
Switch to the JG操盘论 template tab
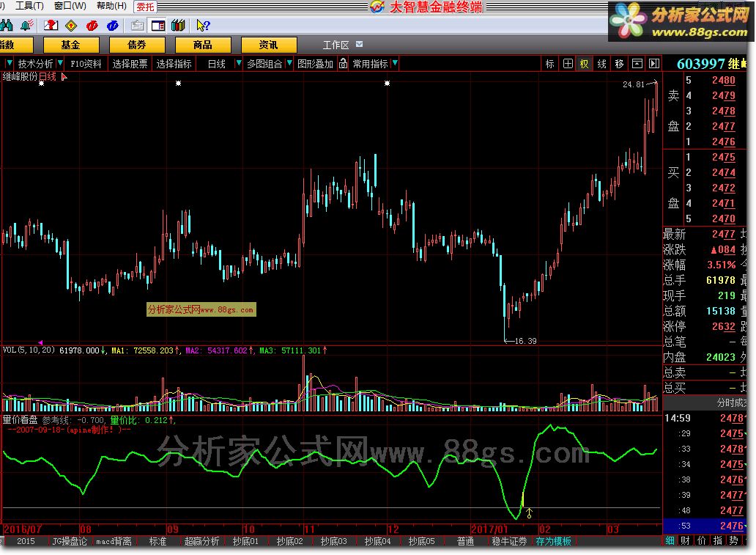(x=70, y=542)
